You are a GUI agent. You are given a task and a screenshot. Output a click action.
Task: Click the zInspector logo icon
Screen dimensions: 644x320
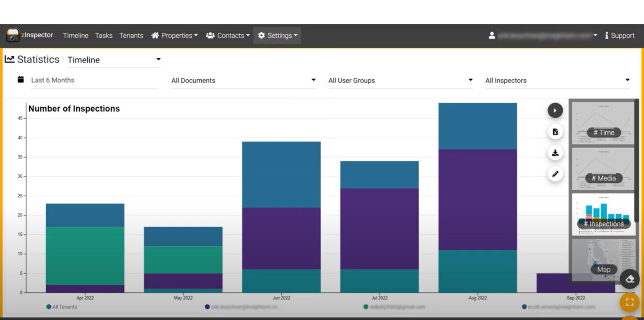coord(13,35)
